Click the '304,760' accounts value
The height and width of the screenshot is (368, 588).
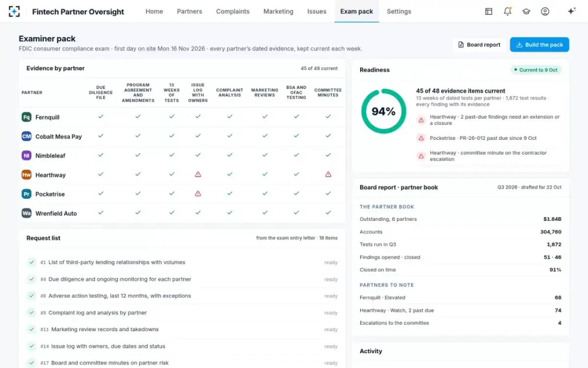[x=551, y=232]
